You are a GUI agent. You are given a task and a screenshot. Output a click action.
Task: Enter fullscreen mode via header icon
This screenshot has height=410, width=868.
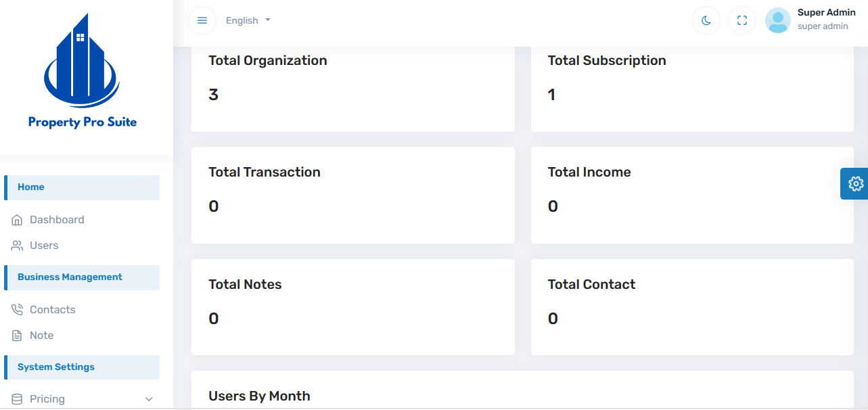tap(742, 20)
